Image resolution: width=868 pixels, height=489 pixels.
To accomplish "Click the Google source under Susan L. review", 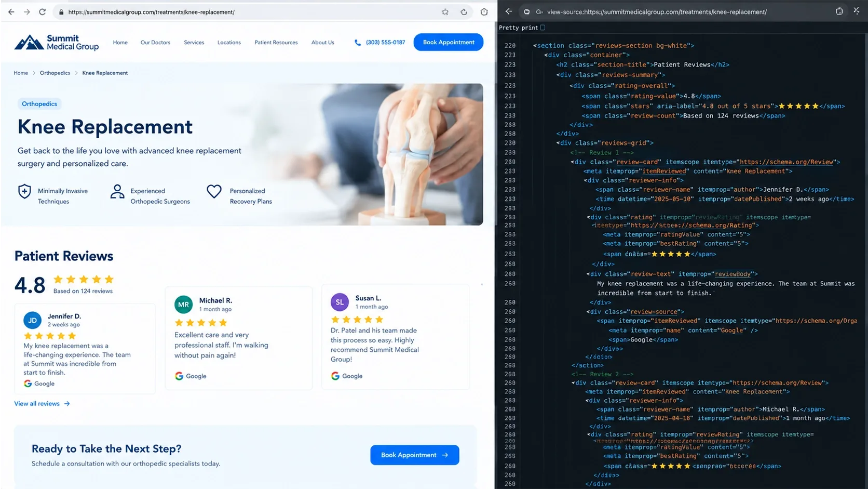I will 347,376.
